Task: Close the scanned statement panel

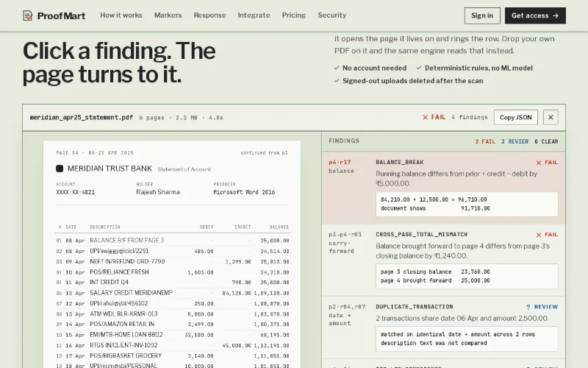Action: point(551,118)
